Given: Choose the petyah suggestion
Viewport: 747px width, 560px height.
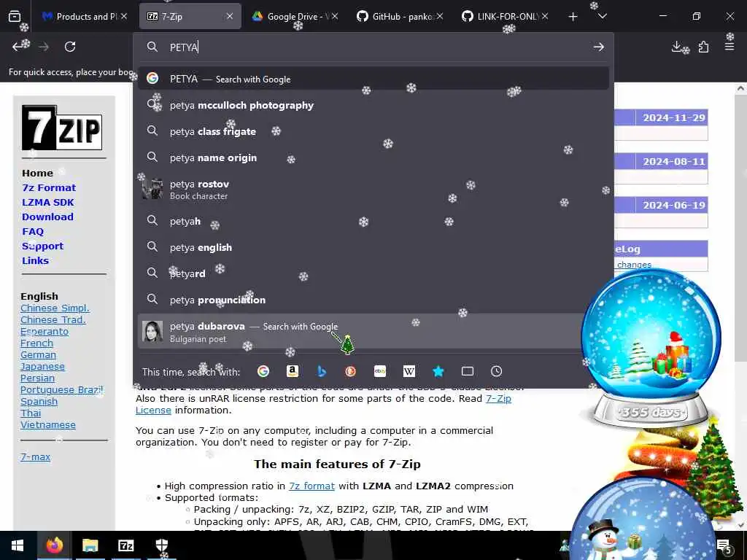Looking at the screenshot, I should tap(373, 221).
